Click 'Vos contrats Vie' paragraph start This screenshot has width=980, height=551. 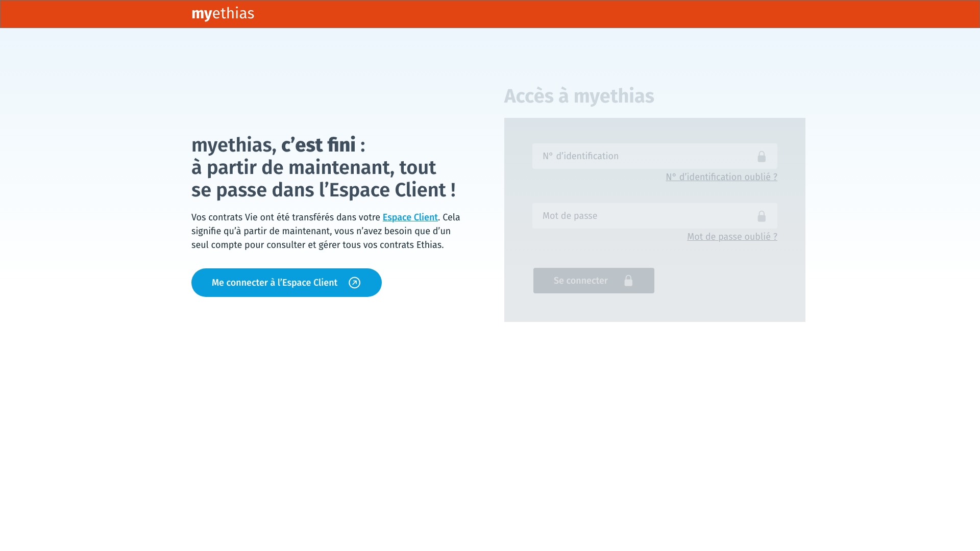click(222, 217)
